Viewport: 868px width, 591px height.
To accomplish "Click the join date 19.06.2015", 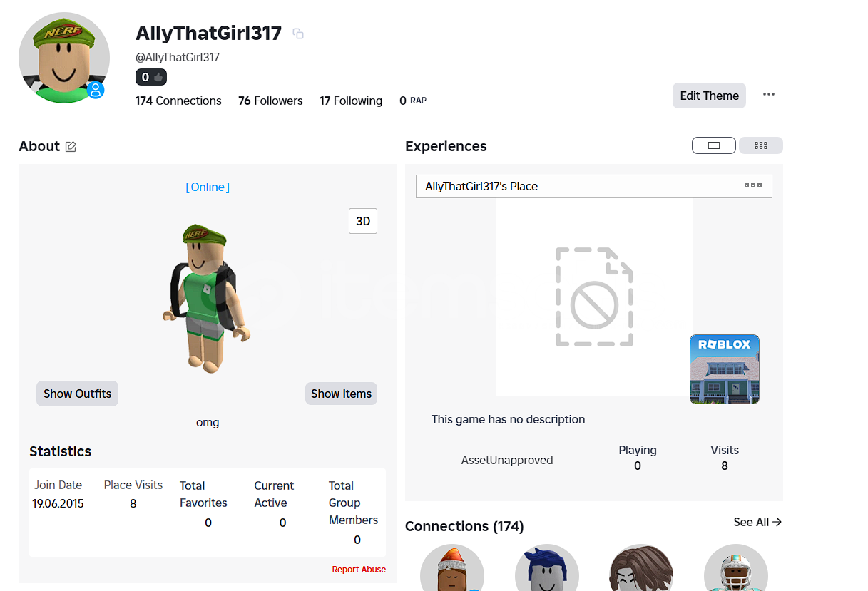I will (58, 503).
